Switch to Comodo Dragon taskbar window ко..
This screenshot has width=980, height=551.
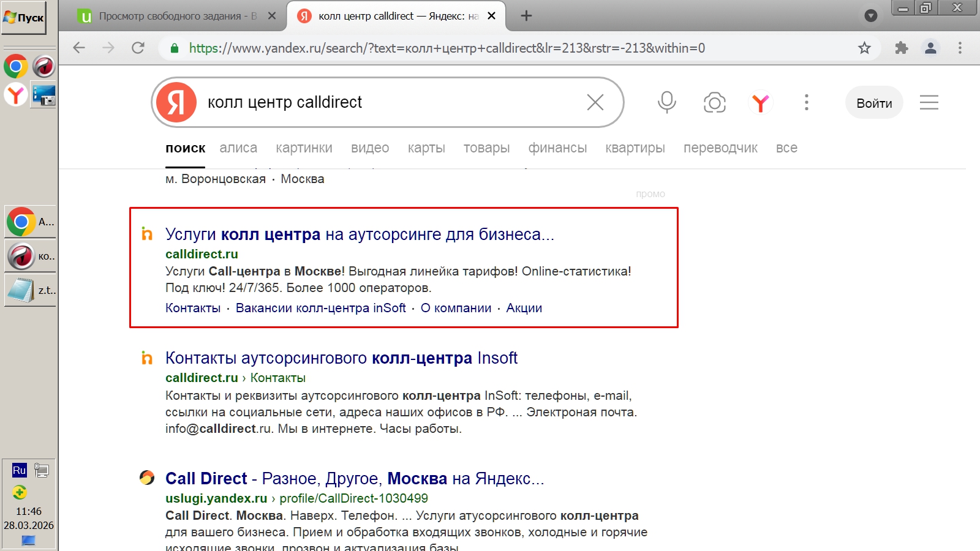(x=30, y=256)
